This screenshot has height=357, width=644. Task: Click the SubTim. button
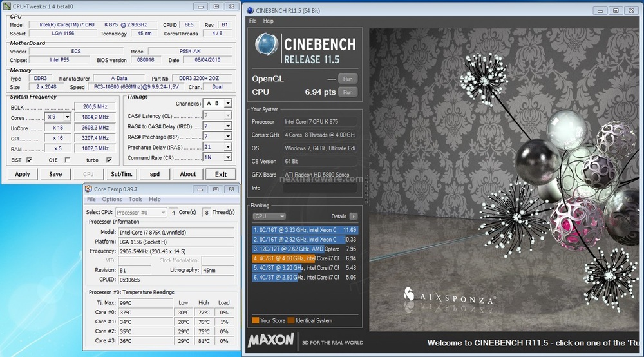(x=122, y=174)
